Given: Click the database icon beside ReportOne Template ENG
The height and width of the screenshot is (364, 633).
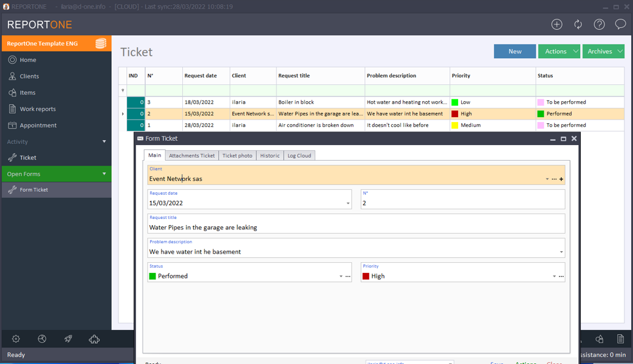Looking at the screenshot, I should point(101,44).
